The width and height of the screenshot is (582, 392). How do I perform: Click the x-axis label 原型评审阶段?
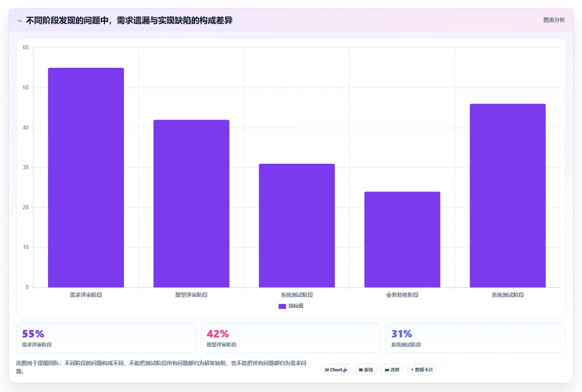[191, 295]
